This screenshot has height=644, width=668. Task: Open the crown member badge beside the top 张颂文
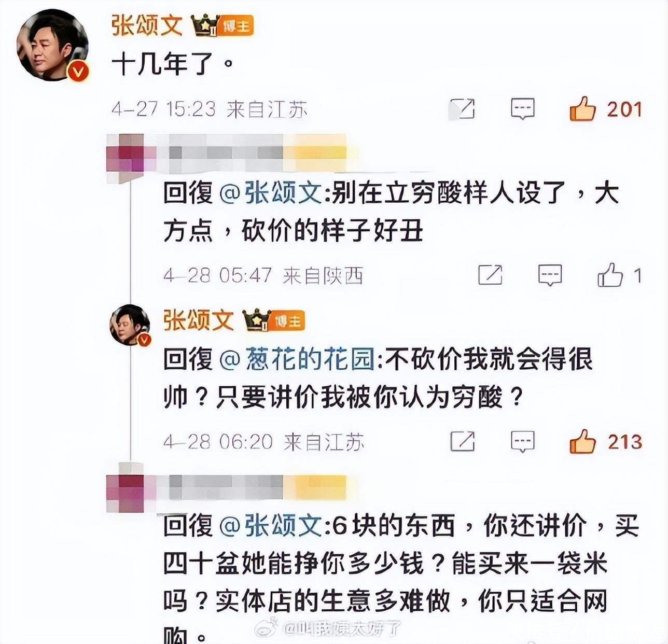click(204, 26)
